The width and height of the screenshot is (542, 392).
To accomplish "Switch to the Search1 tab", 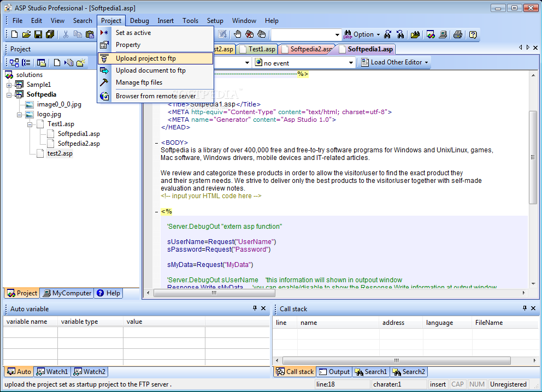I will tap(371, 372).
